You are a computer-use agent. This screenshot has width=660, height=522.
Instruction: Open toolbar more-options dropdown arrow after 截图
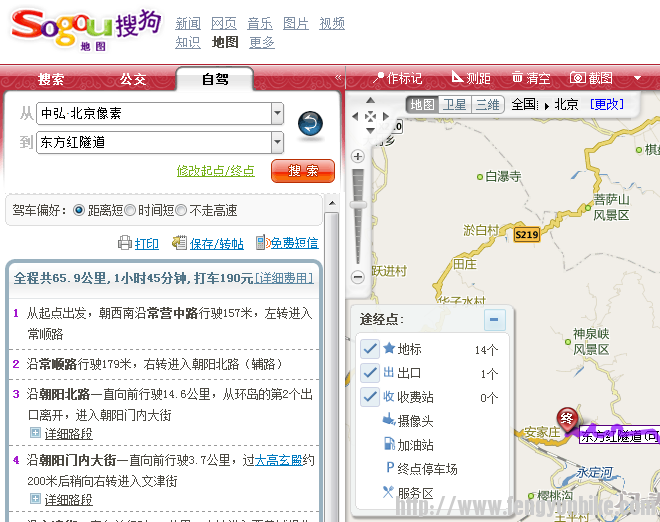tap(637, 78)
